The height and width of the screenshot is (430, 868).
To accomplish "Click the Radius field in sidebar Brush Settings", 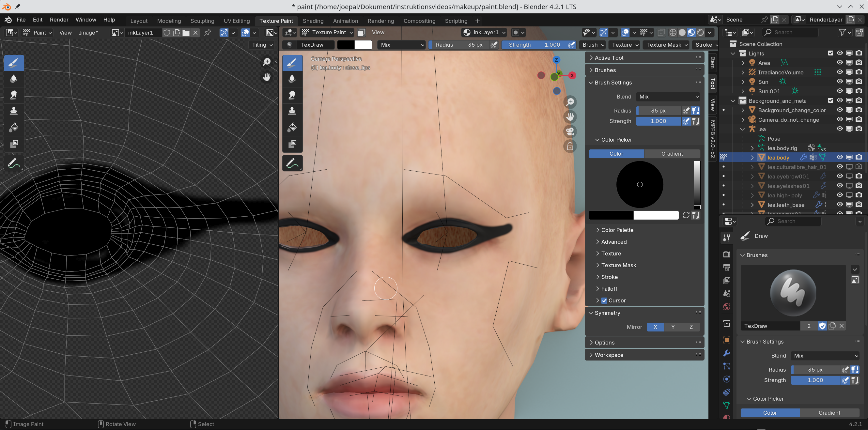I will [x=659, y=111].
